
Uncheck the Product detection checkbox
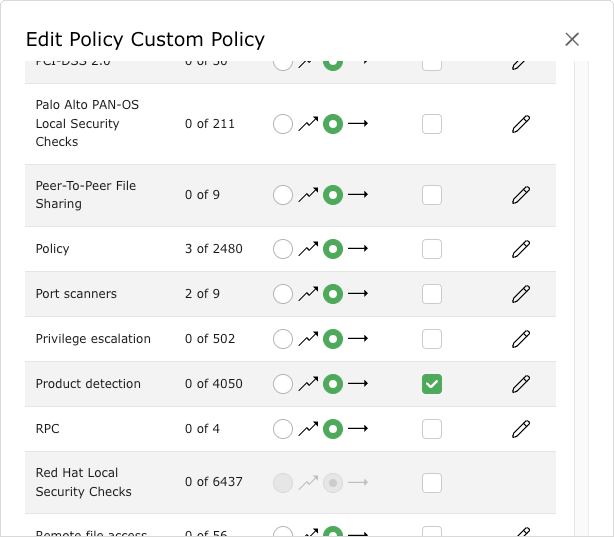(x=431, y=384)
